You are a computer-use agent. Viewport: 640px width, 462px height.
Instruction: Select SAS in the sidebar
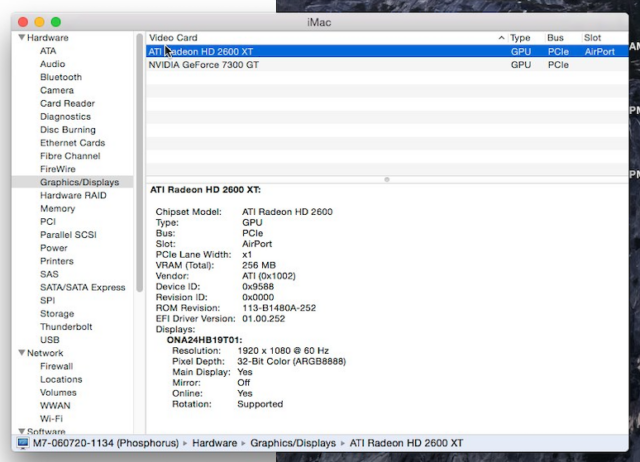[x=49, y=274]
